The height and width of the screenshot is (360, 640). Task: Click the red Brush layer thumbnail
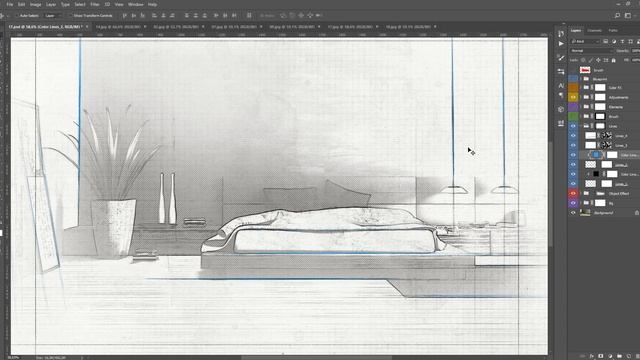tap(585, 70)
